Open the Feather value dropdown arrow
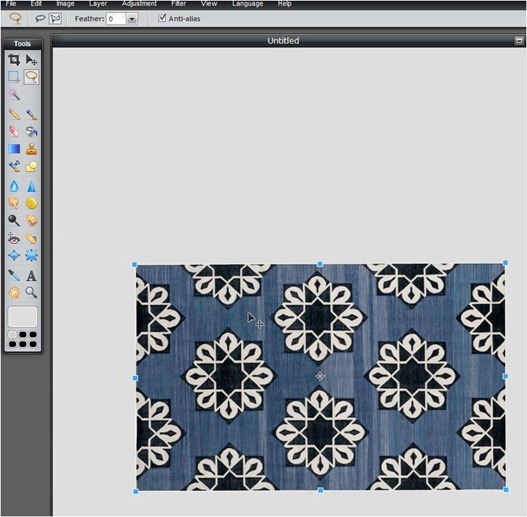527x517 pixels. coord(132,19)
